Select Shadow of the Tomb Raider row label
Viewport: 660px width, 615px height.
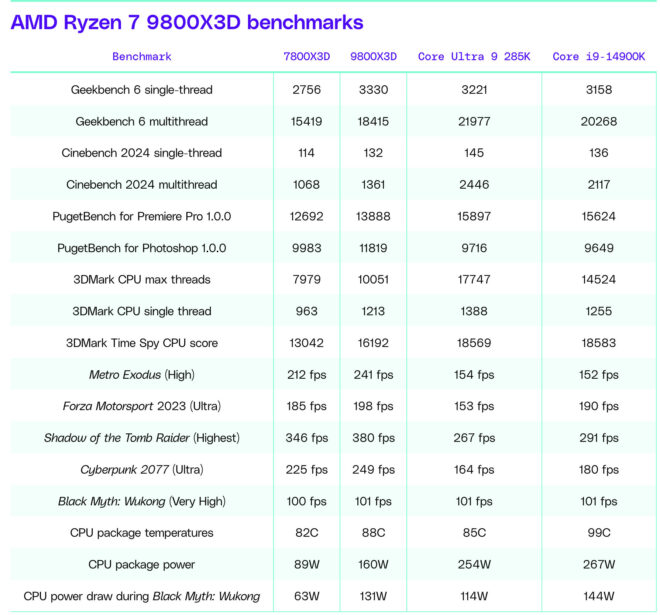pos(142,438)
